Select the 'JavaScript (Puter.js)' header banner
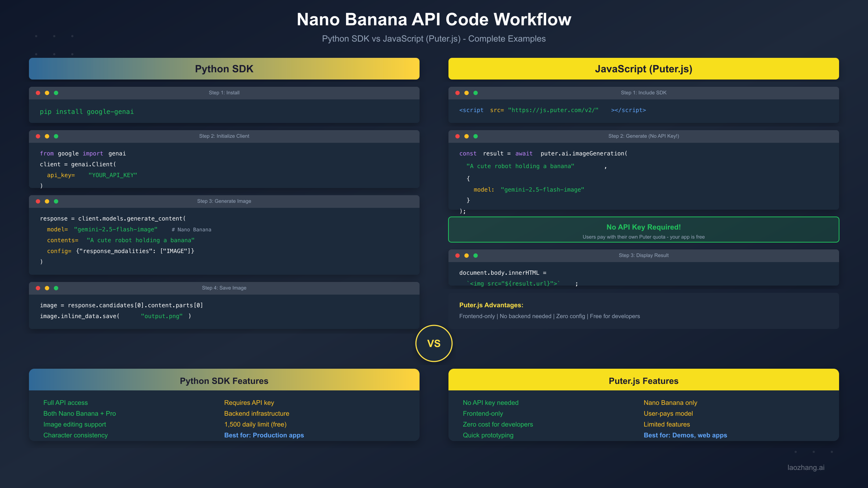 coord(643,69)
